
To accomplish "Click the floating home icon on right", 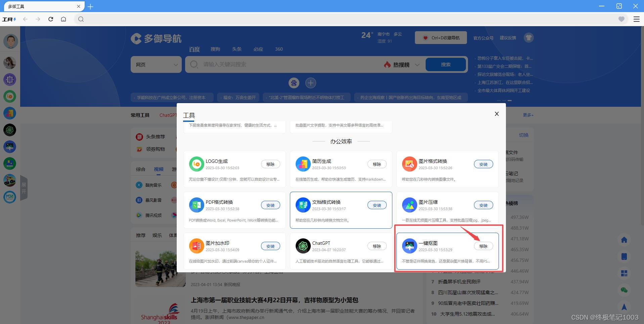I will [x=624, y=240].
